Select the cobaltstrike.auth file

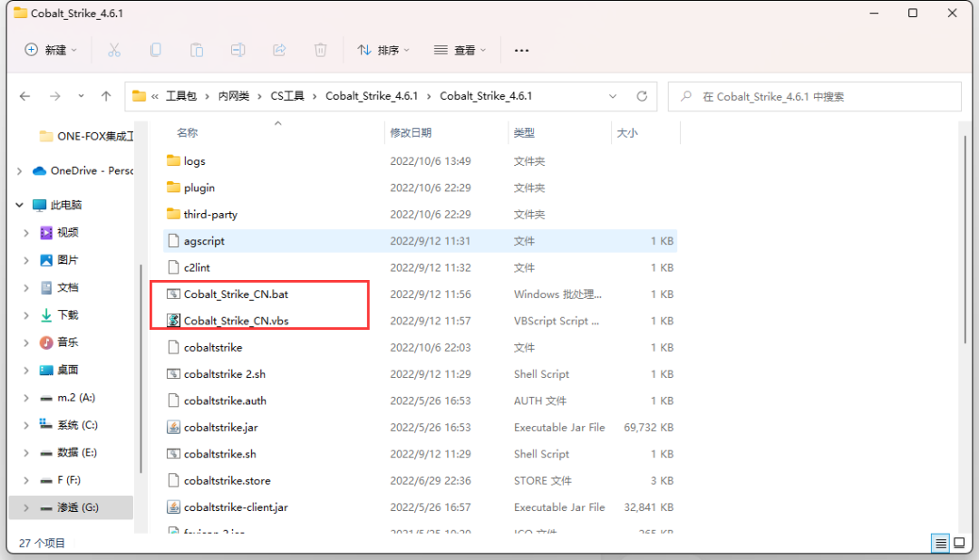[225, 401]
